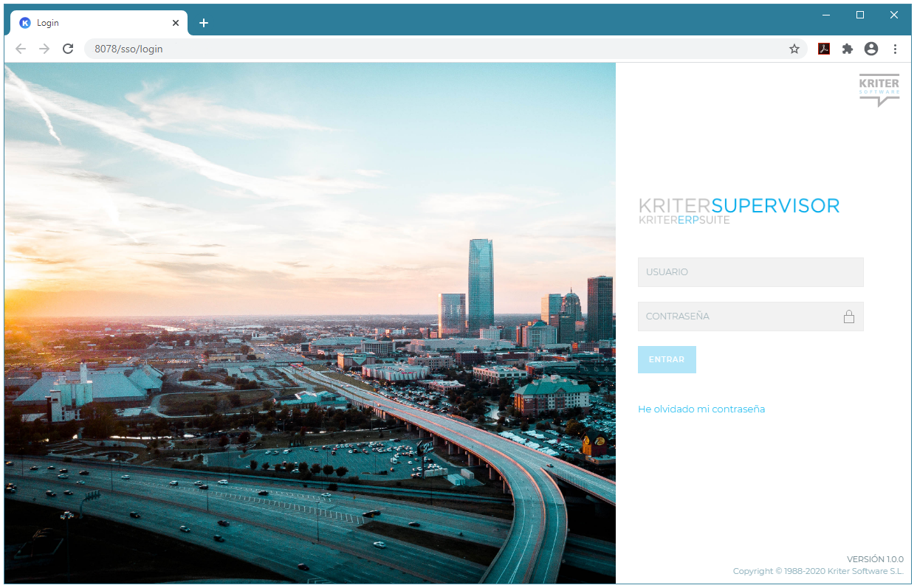Screen dimensions: 917x588
Task: Click the KRITERERPSUITE subtitle
Action: coord(684,220)
